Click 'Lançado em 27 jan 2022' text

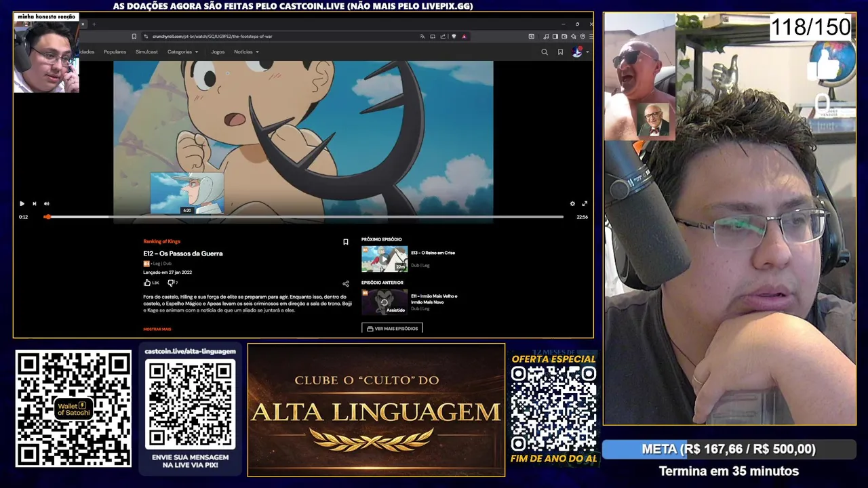(x=167, y=272)
